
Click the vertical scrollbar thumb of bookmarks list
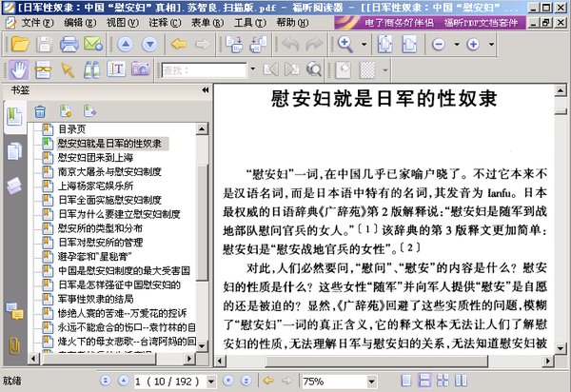click(x=202, y=222)
